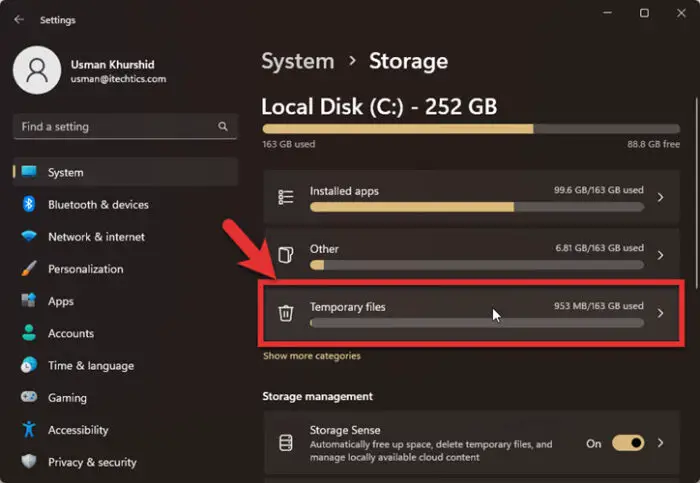Turn off the Storage Sense toggle

(628, 443)
